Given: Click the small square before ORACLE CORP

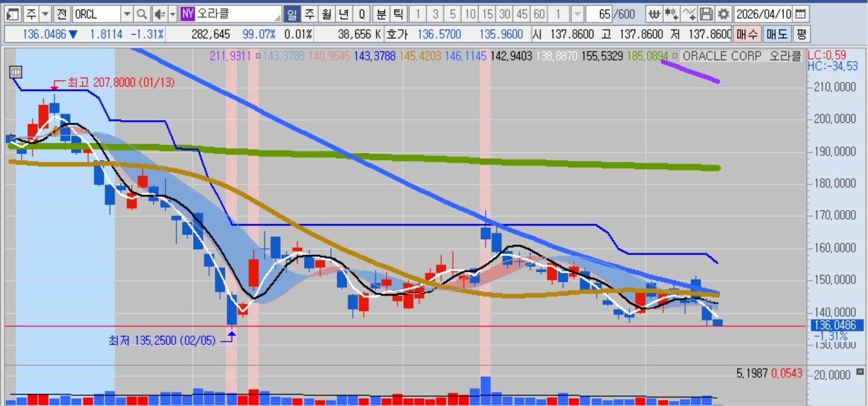Looking at the screenshot, I should point(675,56).
